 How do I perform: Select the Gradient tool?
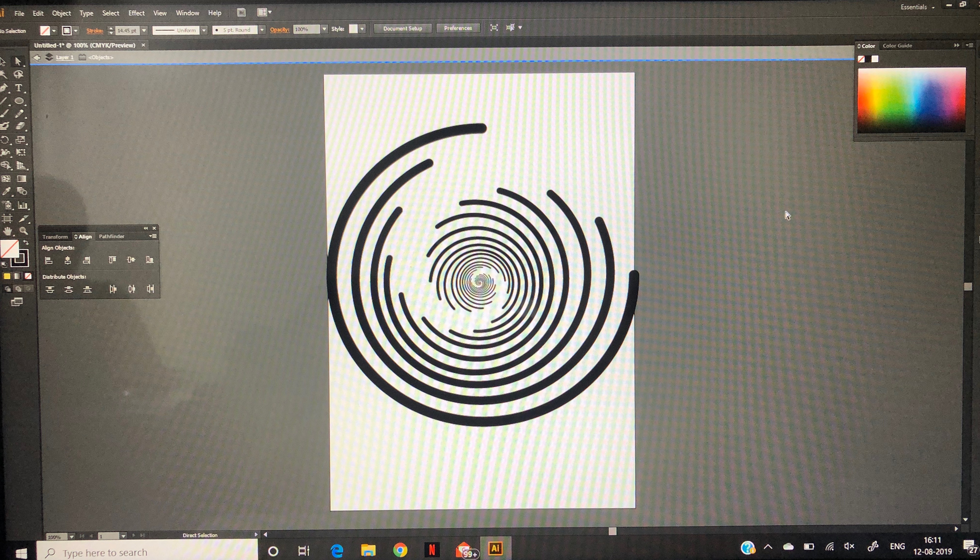22,179
